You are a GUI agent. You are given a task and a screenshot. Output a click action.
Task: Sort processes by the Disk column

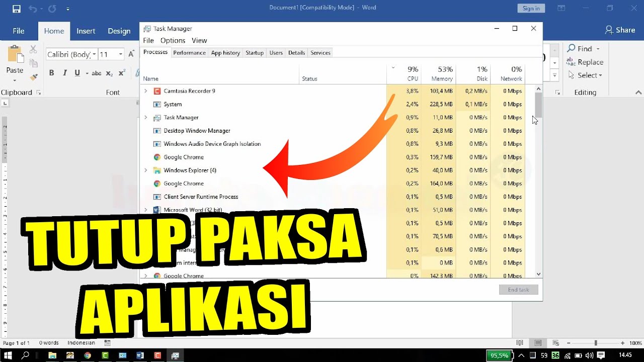tap(473, 73)
